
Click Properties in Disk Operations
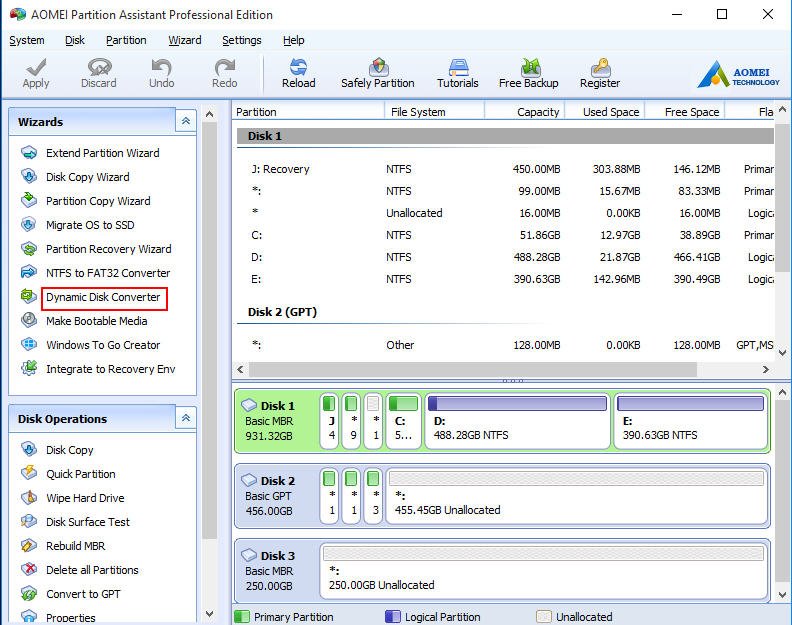coord(71,617)
